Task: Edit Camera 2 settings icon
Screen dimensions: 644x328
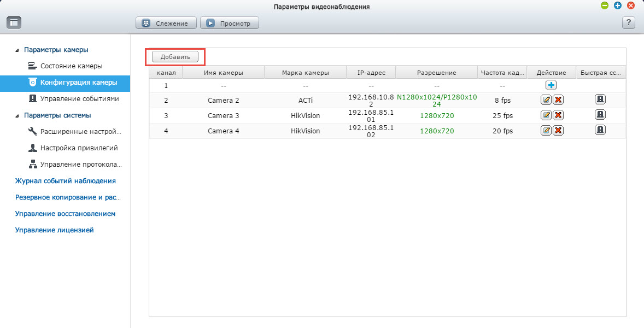Action: pyautogui.click(x=546, y=99)
